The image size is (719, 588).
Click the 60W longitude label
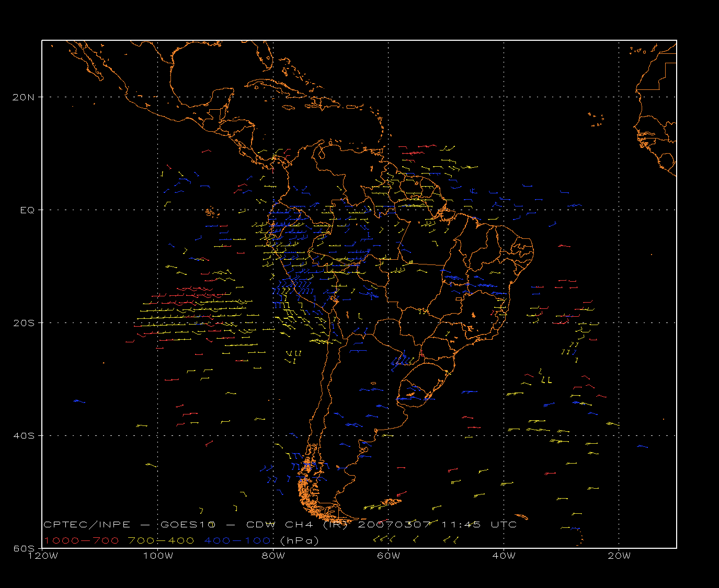(389, 556)
